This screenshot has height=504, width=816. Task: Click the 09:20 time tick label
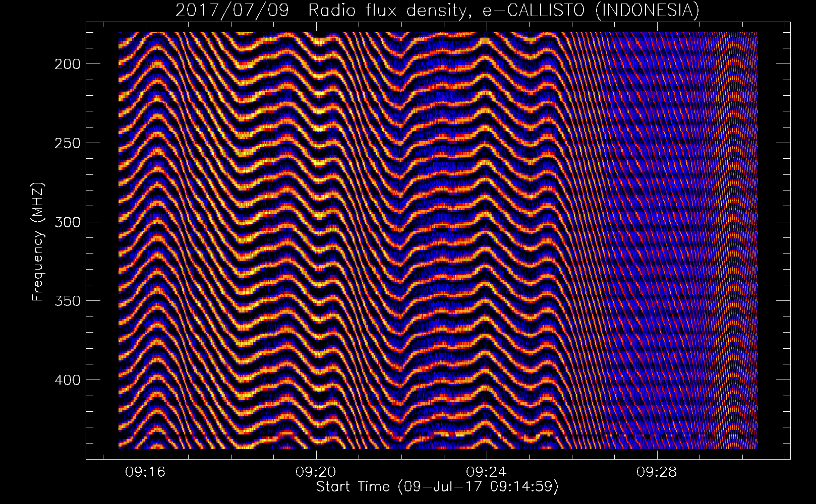point(316,472)
